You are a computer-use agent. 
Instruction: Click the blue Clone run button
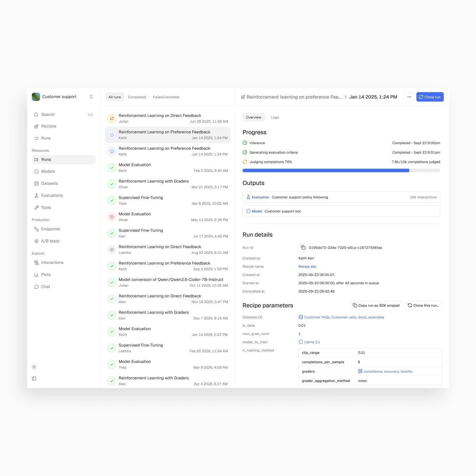click(430, 97)
